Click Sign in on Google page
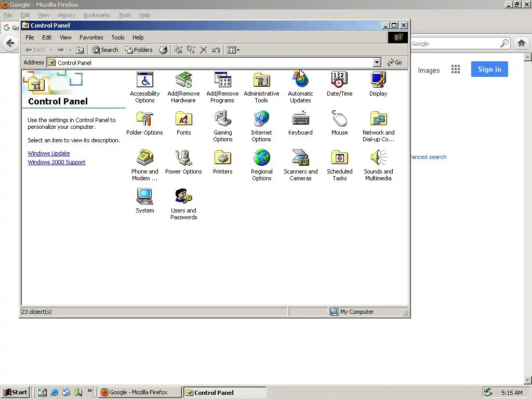 pyautogui.click(x=489, y=69)
